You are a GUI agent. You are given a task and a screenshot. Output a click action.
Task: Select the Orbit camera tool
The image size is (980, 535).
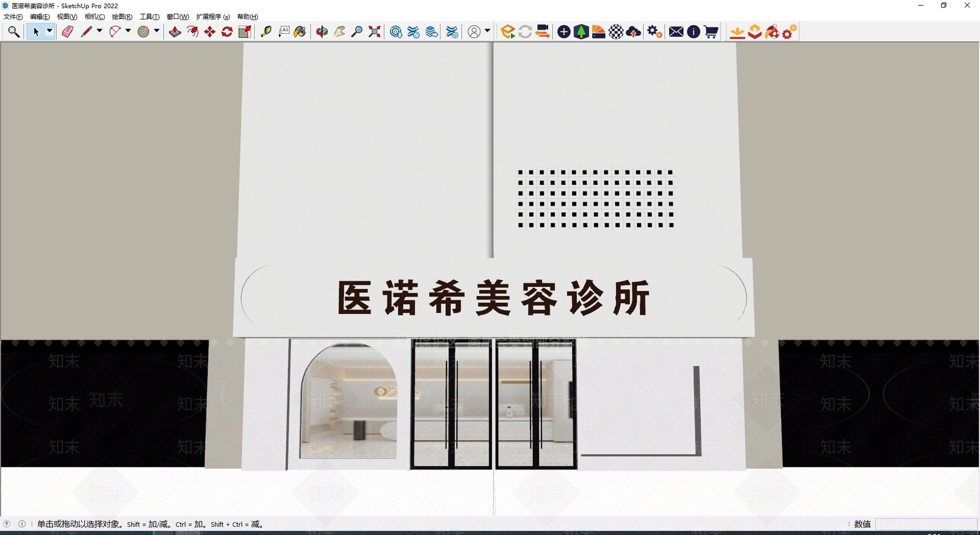pyautogui.click(x=322, y=32)
